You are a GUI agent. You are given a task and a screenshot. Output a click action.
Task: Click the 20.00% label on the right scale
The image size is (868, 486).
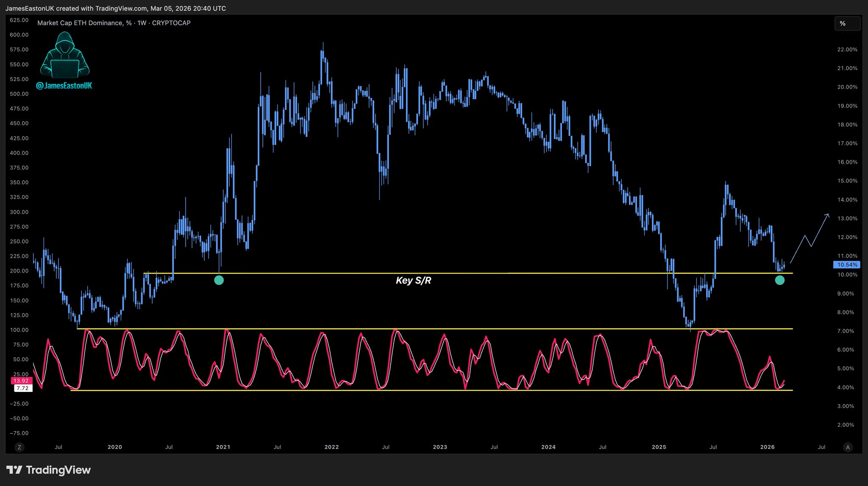(847, 87)
